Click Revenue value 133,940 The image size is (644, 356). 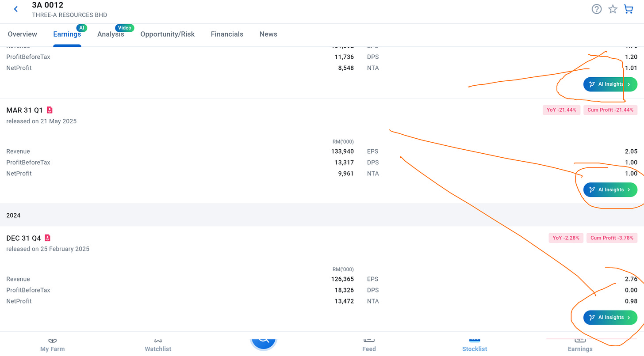(342, 151)
